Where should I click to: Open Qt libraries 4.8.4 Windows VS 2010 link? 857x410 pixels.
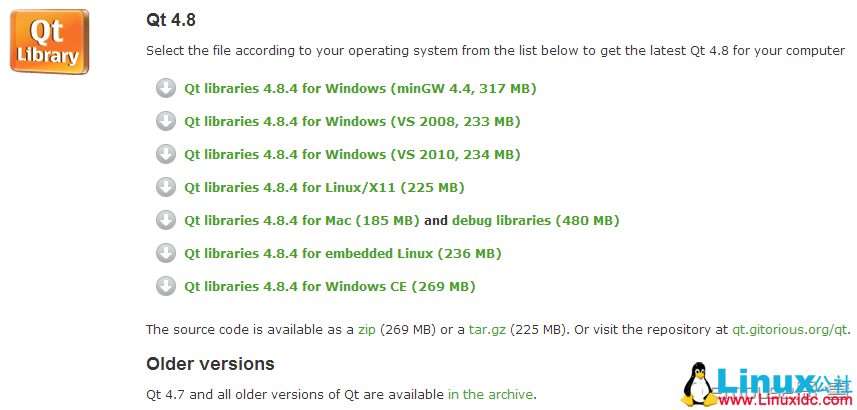352,154
